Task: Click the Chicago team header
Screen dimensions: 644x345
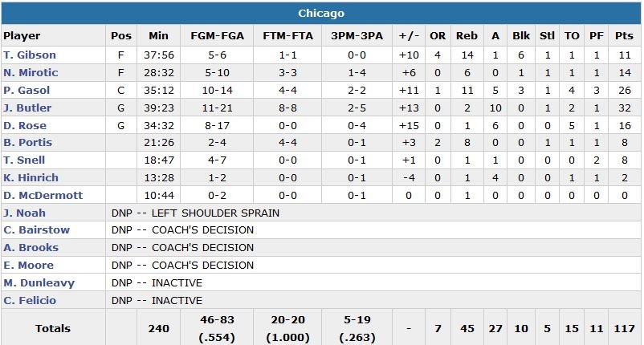Action: tap(321, 14)
